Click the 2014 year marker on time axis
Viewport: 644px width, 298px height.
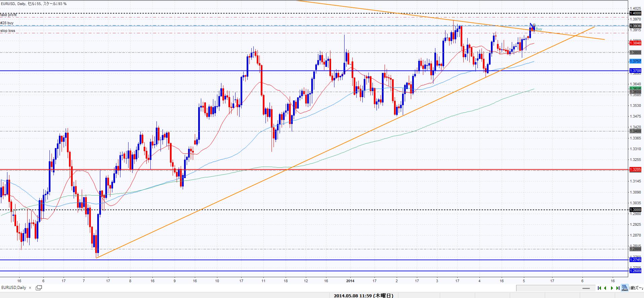tap(350, 281)
